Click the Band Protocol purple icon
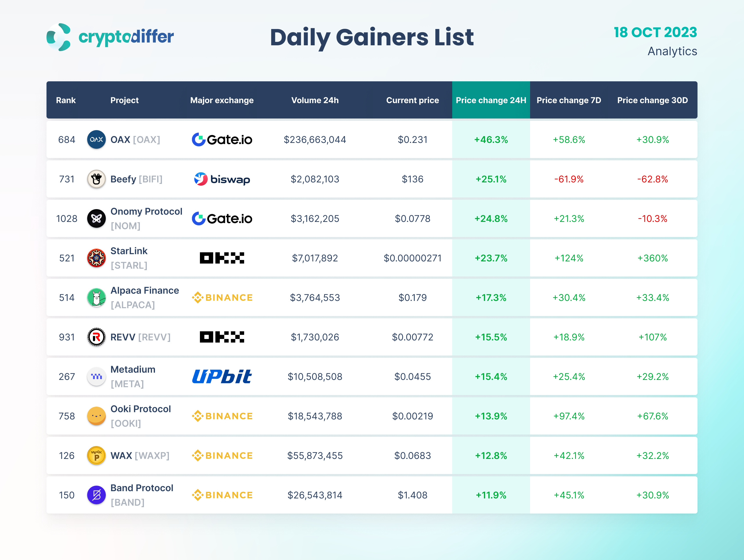Image resolution: width=744 pixels, height=560 pixels. point(96,495)
